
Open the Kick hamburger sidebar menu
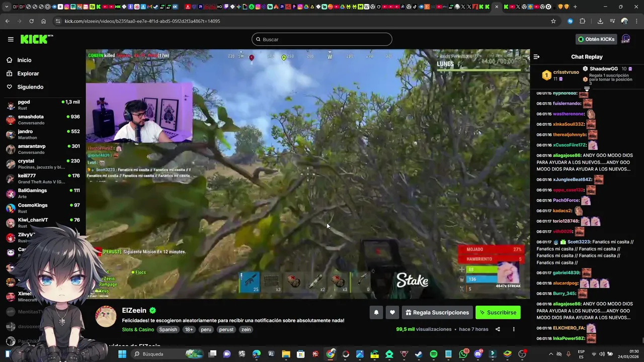coord(11,39)
